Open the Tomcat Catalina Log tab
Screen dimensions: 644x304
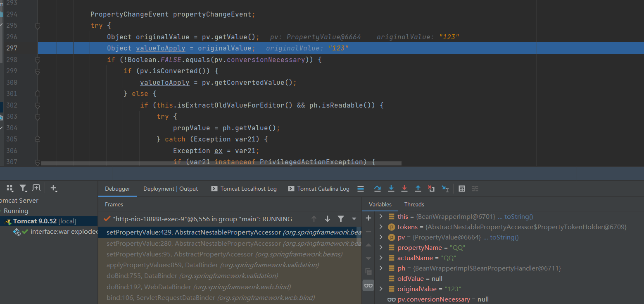(323, 189)
